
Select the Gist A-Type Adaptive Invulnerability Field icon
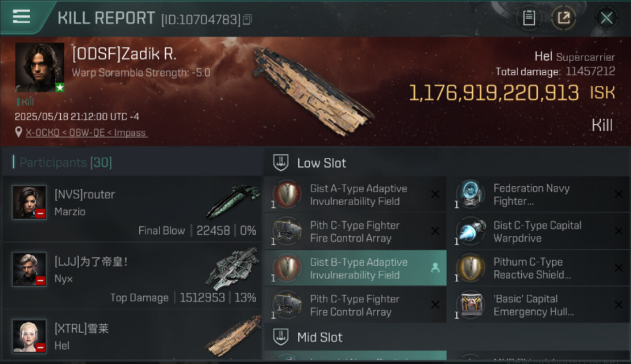[287, 195]
